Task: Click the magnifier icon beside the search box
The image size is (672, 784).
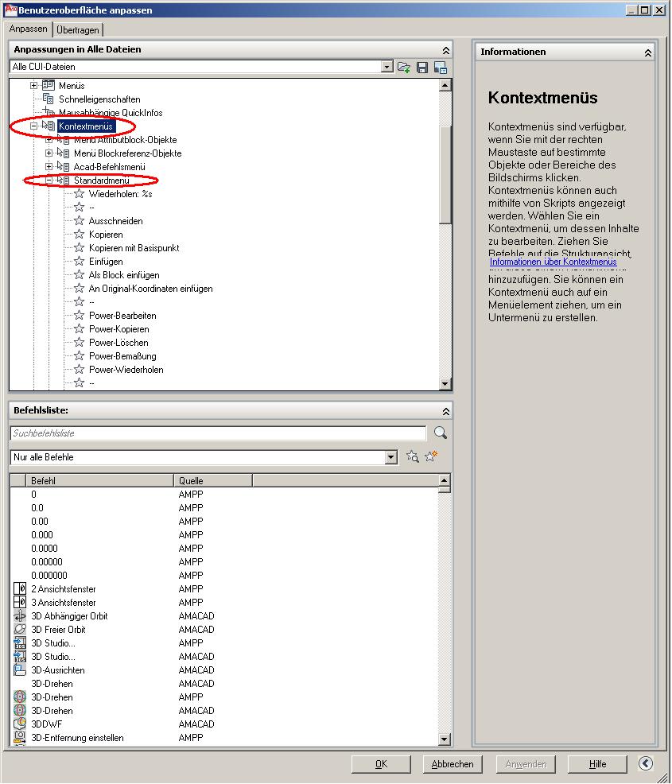Action: pos(441,433)
